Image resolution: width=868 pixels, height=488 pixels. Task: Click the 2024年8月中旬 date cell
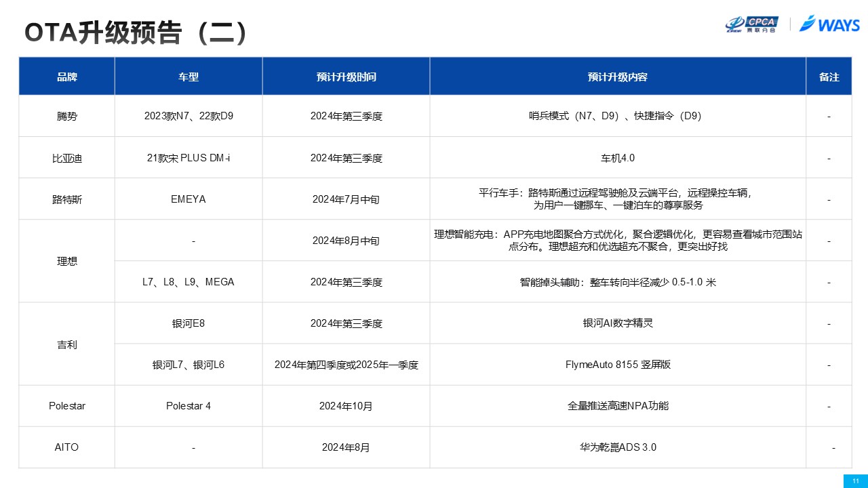coord(346,241)
